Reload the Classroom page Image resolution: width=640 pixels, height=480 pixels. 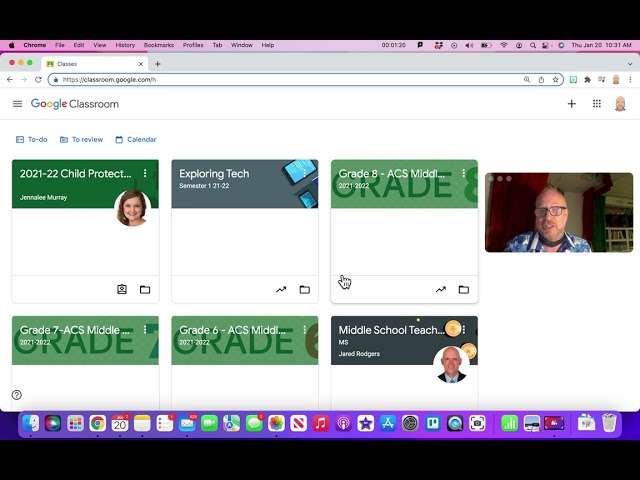coord(38,80)
